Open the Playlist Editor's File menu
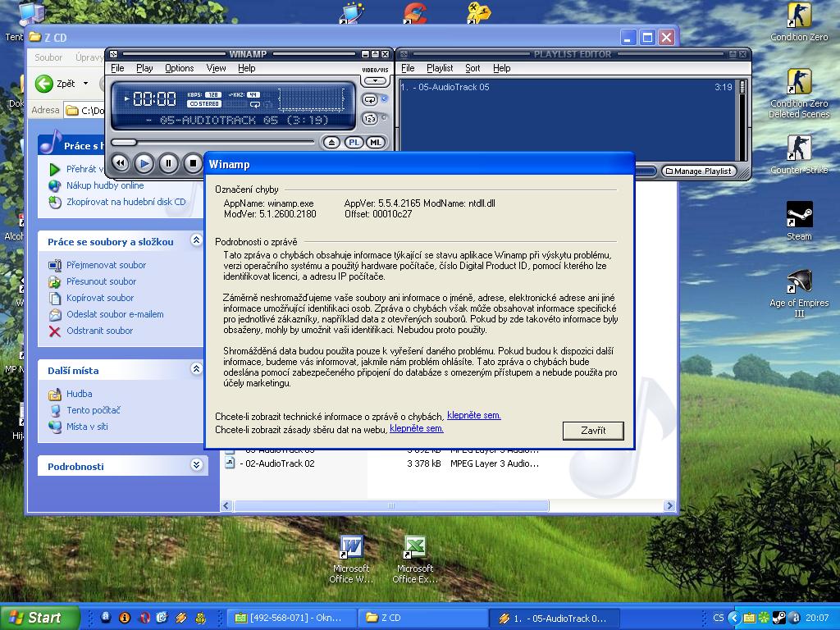 tap(408, 68)
